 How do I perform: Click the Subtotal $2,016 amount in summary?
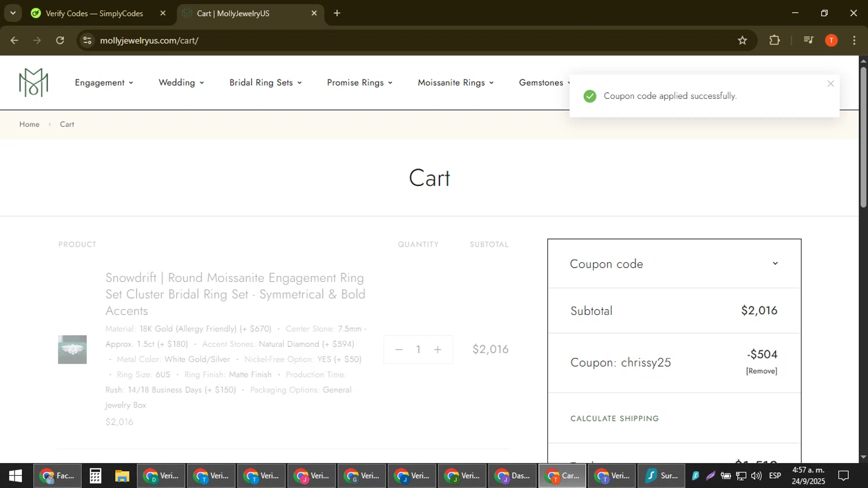(x=759, y=311)
